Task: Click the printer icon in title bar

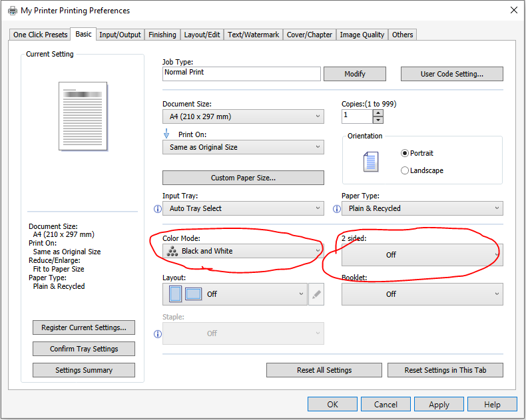Action: tap(12, 11)
